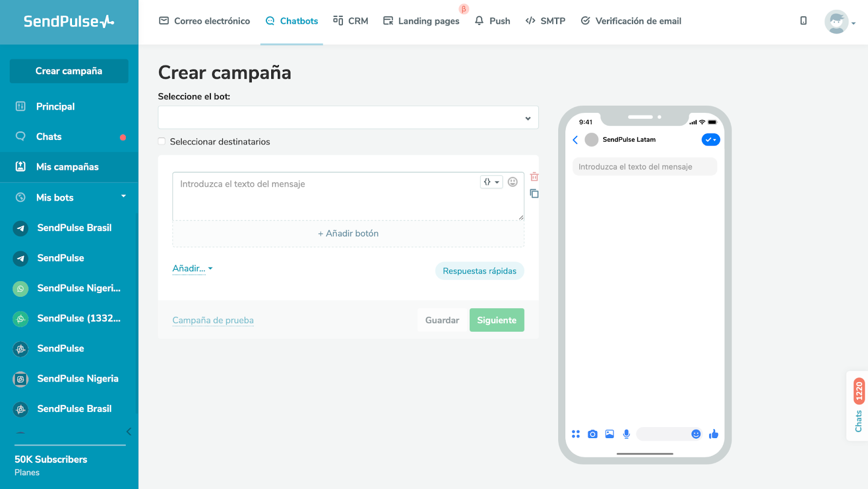
Task: Open the variables insert dropdown
Action: (x=492, y=182)
